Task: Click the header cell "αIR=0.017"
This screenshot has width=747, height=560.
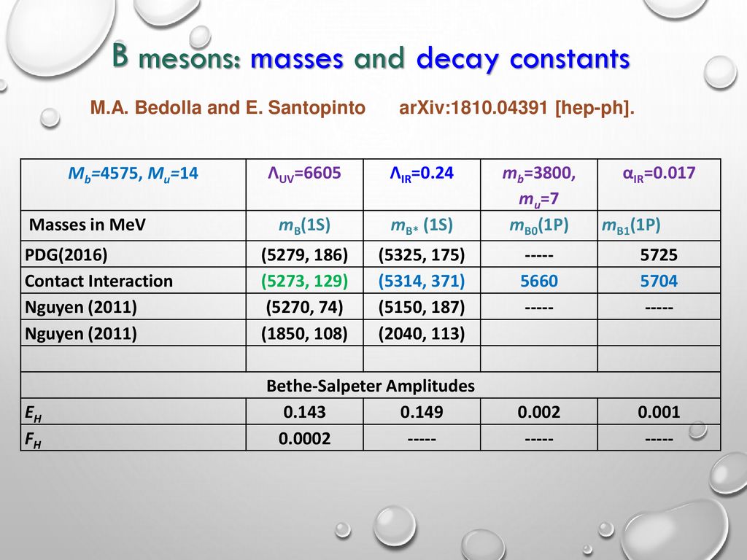Action: click(659, 174)
